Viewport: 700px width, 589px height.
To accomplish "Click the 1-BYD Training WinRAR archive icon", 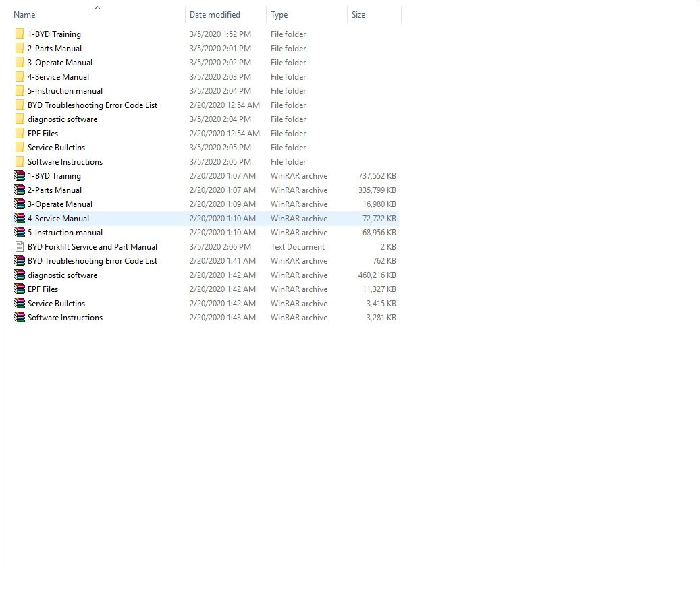I will coord(20,176).
